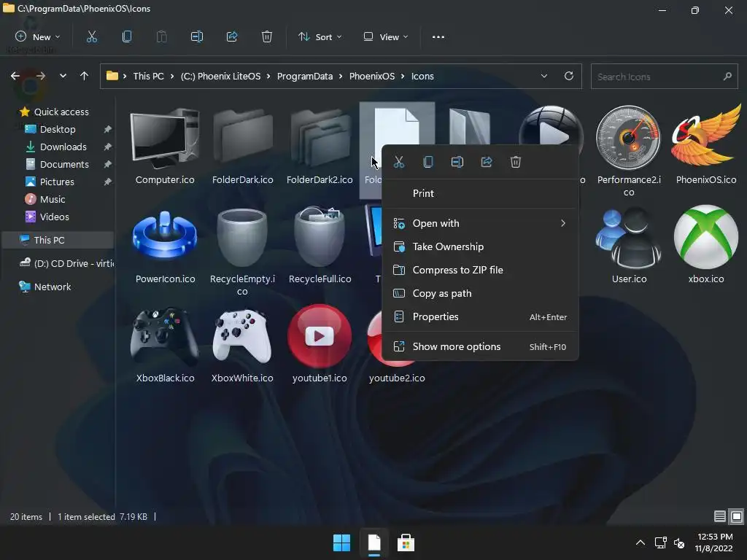This screenshot has height=560, width=747.
Task: Click the Copy icon in the context menu
Action: point(427,162)
